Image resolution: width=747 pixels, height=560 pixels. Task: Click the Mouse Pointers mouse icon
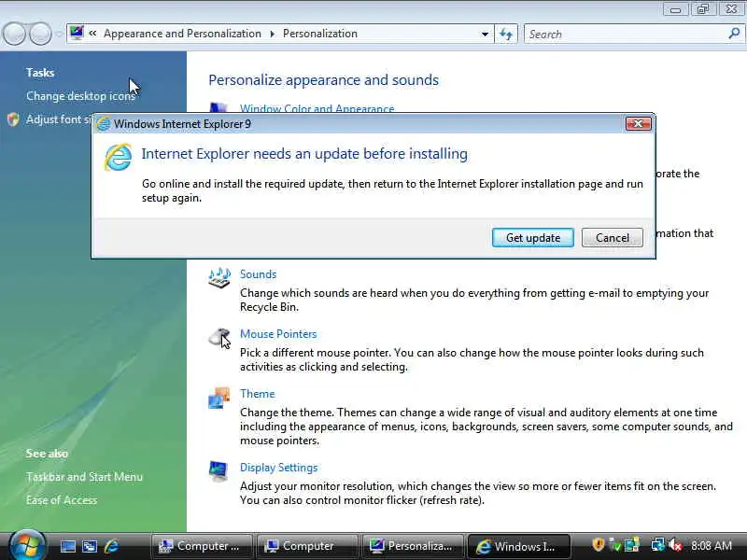tap(219, 337)
